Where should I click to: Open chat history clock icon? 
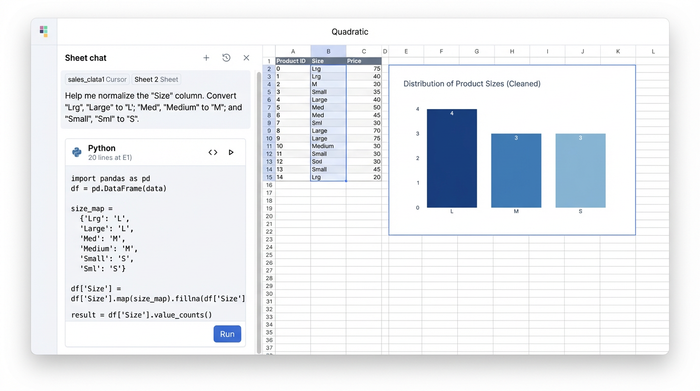[x=226, y=58]
